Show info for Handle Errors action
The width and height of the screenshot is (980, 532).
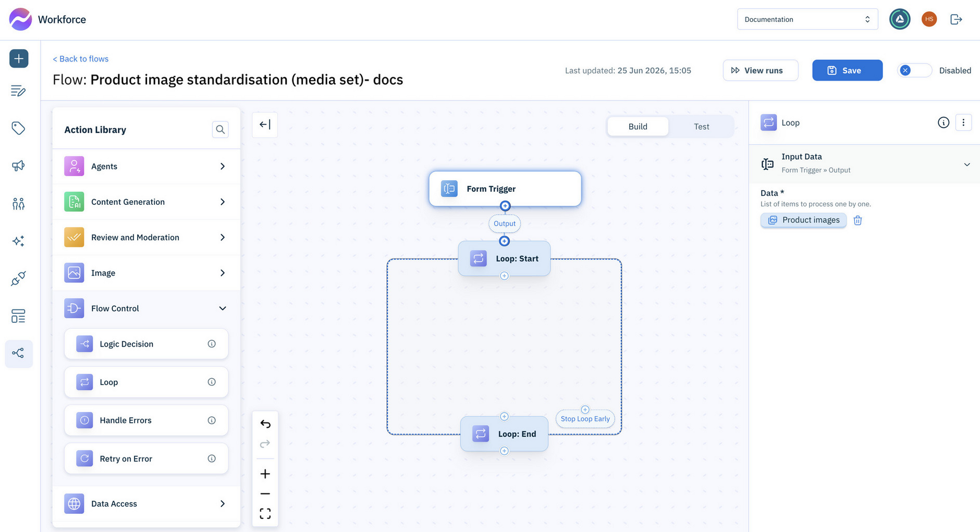pos(212,420)
